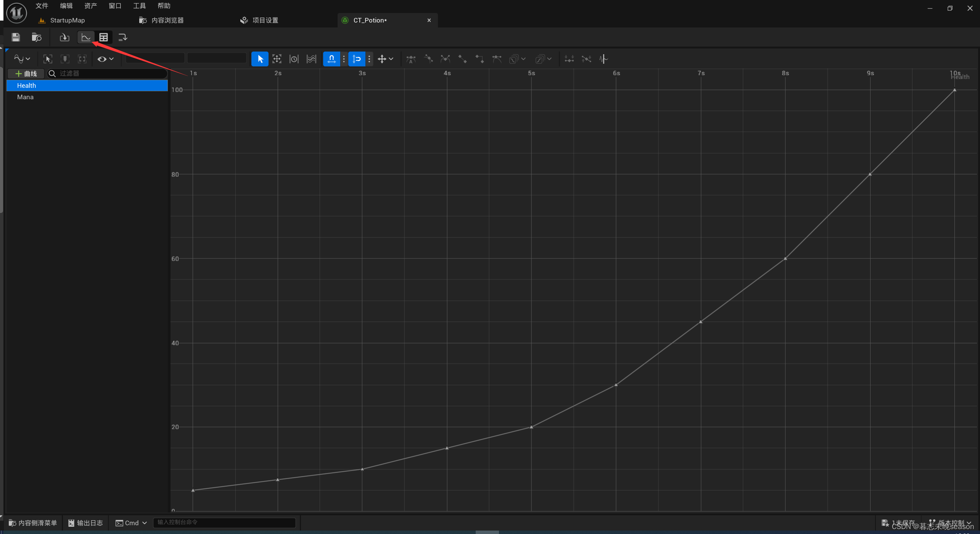The image size is (980, 534).
Task: Open the eye view mode dropdown
Action: point(106,59)
